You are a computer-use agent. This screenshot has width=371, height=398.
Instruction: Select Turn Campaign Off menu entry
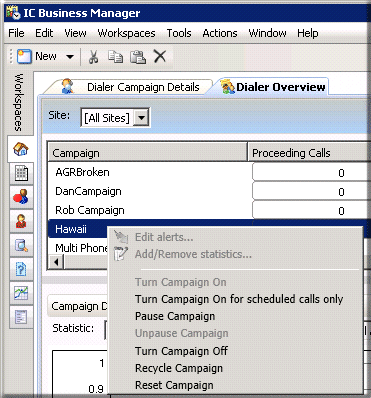coord(181,351)
